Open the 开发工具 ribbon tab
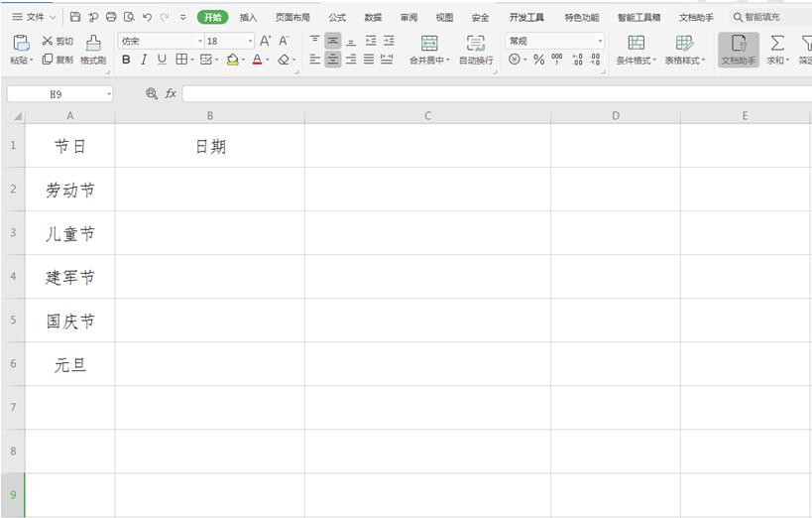Screen dimensions: 812x518 (526, 18)
